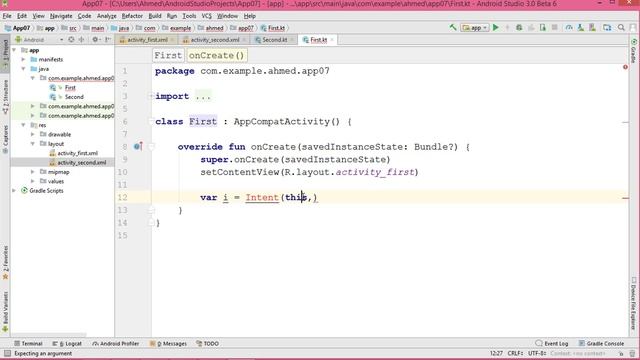The height and width of the screenshot is (360, 640).
Task: Open the File menu
Action: (7, 16)
